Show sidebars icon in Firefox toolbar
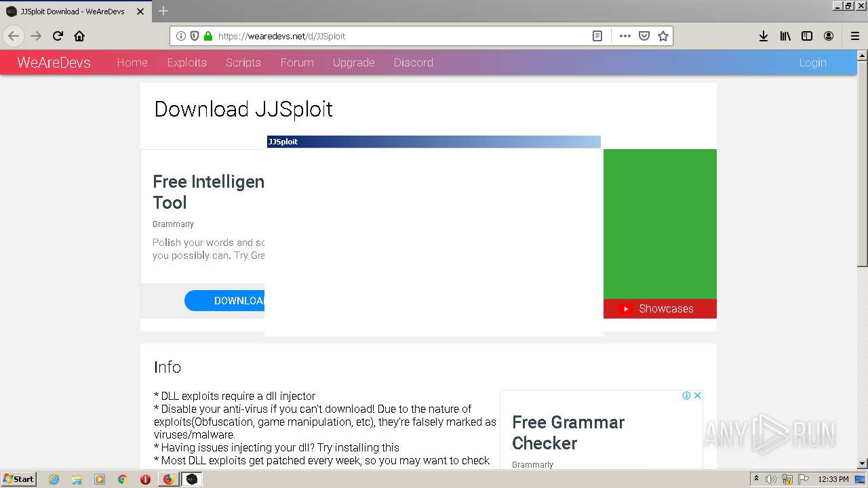The image size is (868, 488). pyautogui.click(x=807, y=36)
